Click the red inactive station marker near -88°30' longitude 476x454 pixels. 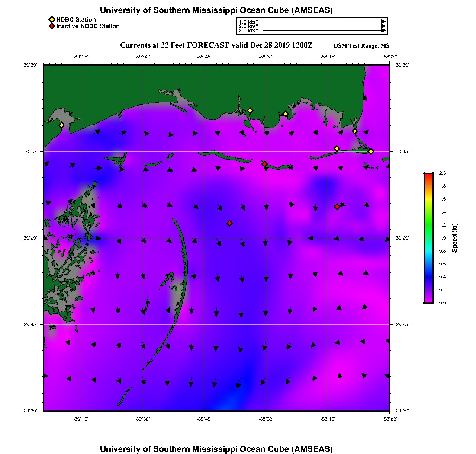pos(264,164)
